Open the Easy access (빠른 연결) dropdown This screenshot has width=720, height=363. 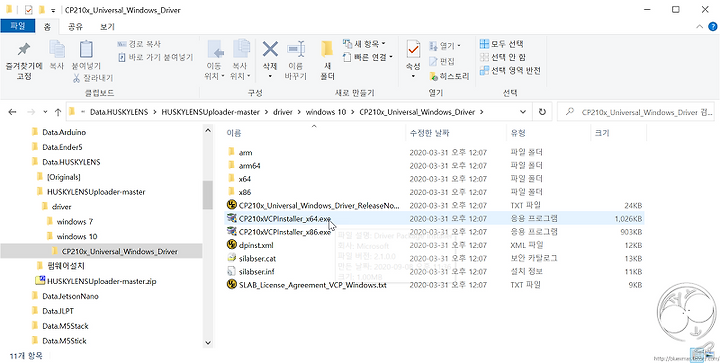coord(368,57)
